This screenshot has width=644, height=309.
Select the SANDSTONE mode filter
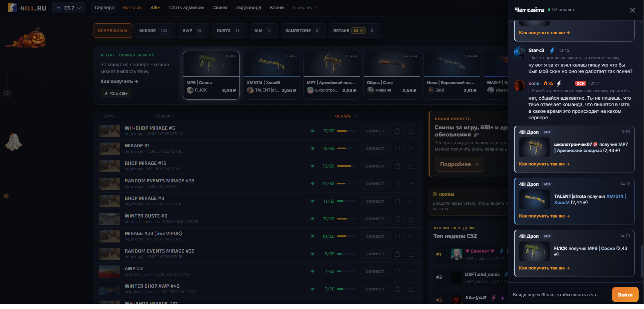[x=303, y=30]
